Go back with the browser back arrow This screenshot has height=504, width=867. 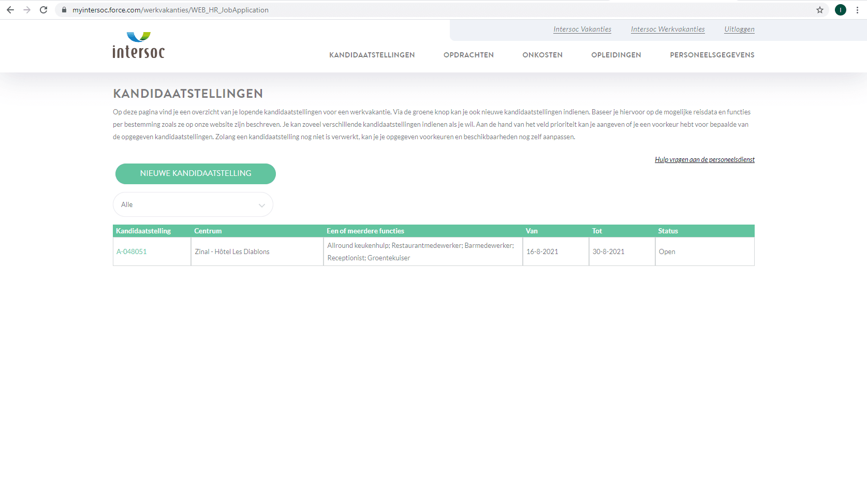10,10
